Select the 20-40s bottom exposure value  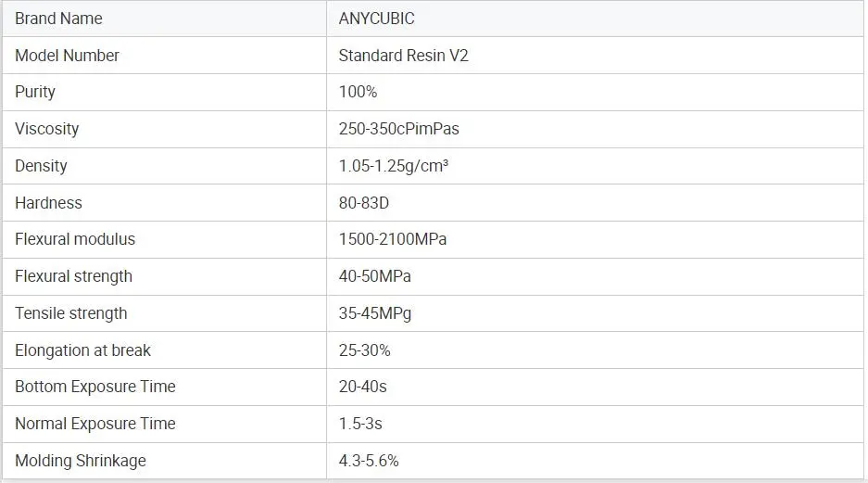point(362,387)
